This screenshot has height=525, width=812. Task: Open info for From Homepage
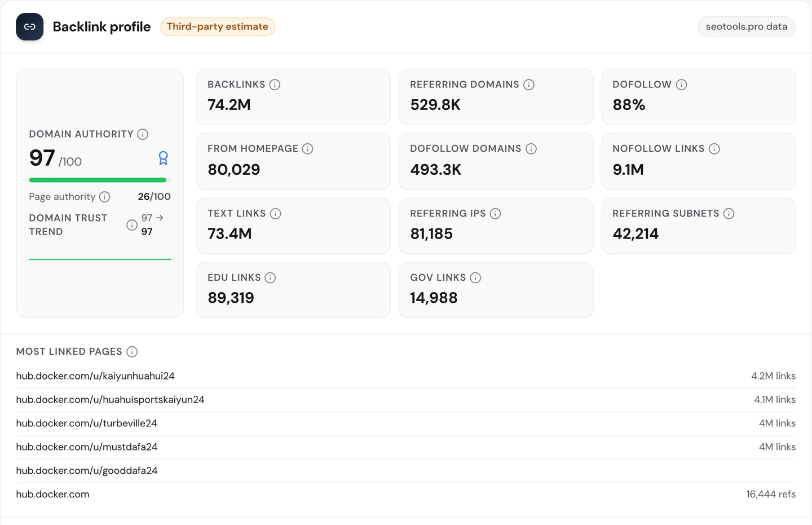[x=307, y=149]
